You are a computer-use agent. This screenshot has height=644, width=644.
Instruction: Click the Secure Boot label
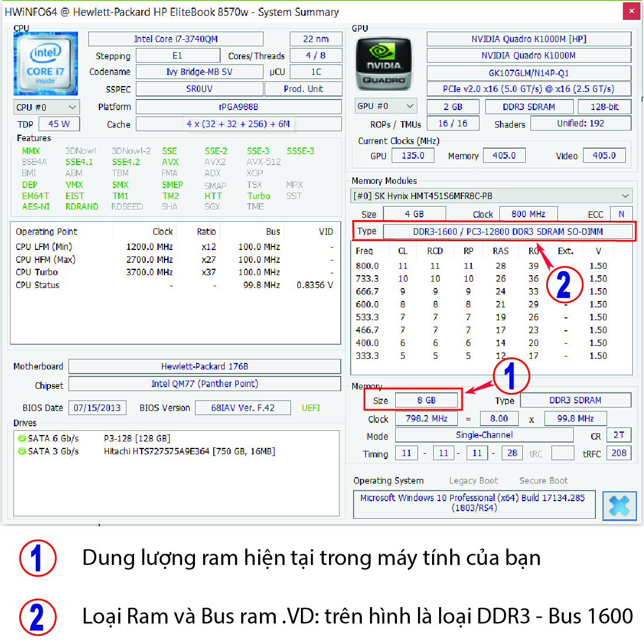click(x=543, y=481)
